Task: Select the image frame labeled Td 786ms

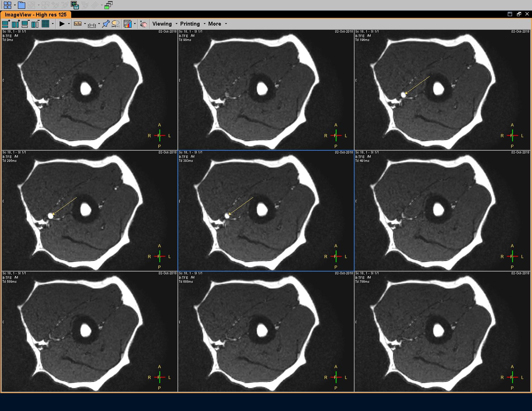Action: tap(442, 331)
